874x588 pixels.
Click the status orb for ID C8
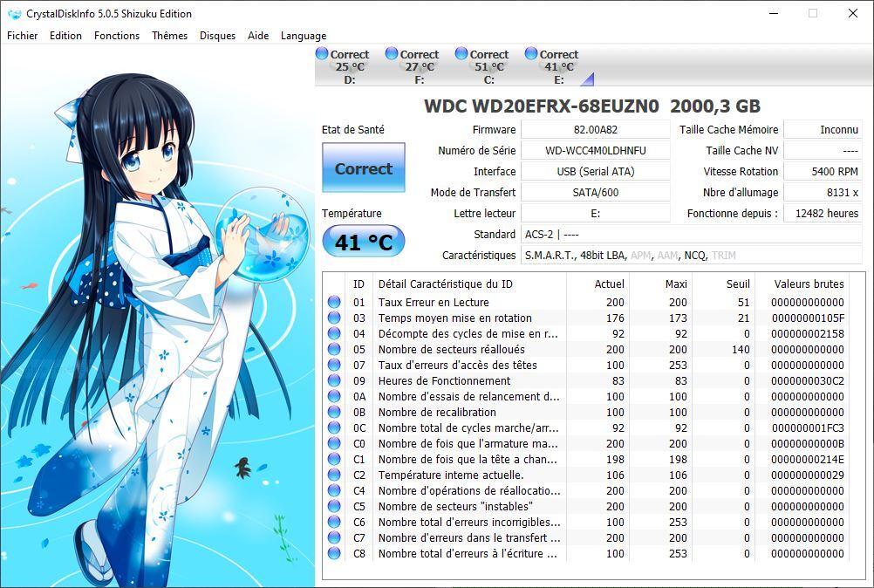click(334, 553)
